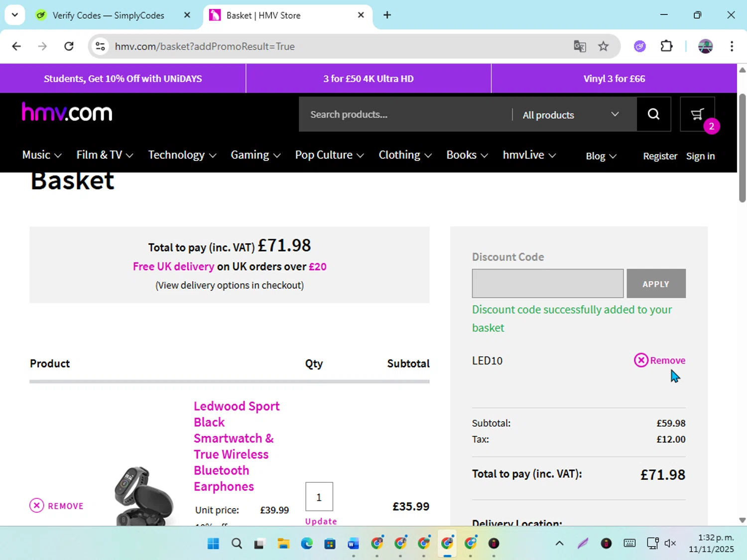Expand the Technology menu
The image size is (747, 560).
pos(182,155)
